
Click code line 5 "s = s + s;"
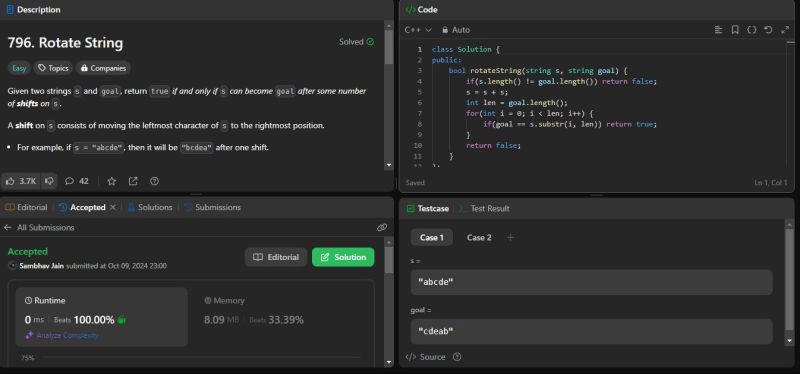pyautogui.click(x=487, y=92)
